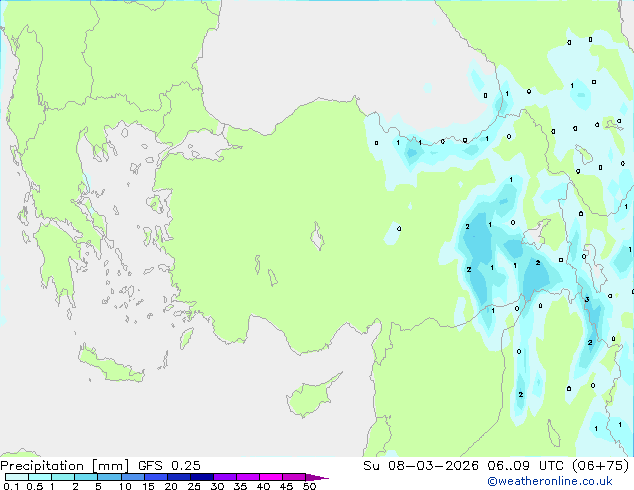The image size is (634, 490).
Task: Click the large central lake in Turkey
Action: tap(318, 237)
